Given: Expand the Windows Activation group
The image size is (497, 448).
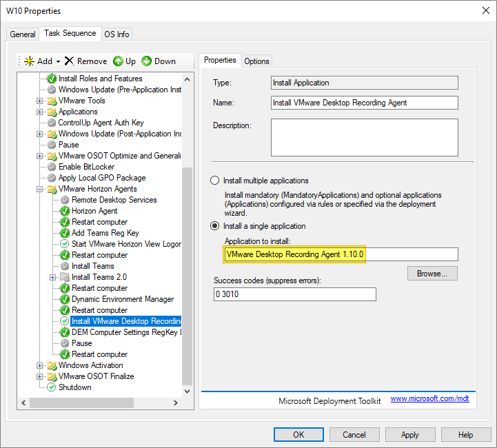Looking at the screenshot, I should pyautogui.click(x=40, y=365).
